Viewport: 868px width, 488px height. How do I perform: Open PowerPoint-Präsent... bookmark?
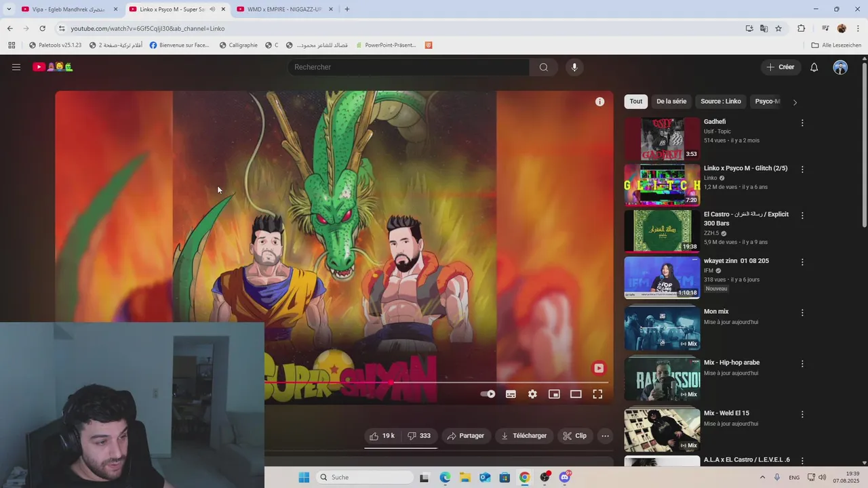(x=385, y=45)
